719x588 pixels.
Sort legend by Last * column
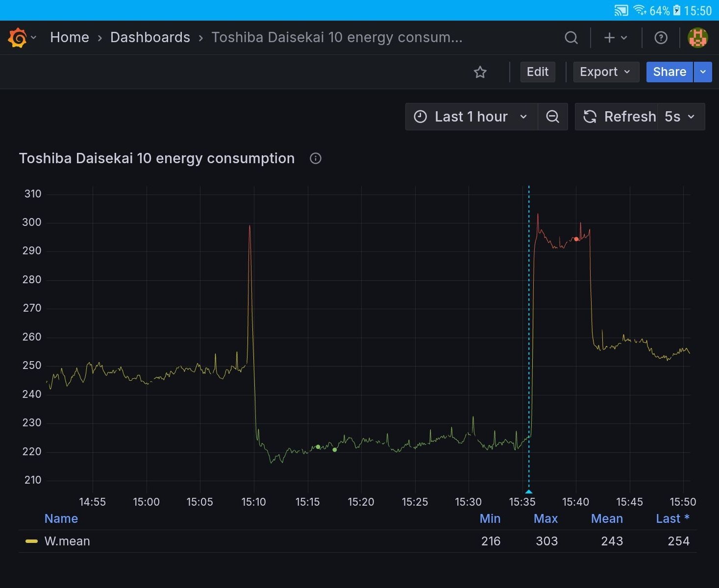click(673, 518)
